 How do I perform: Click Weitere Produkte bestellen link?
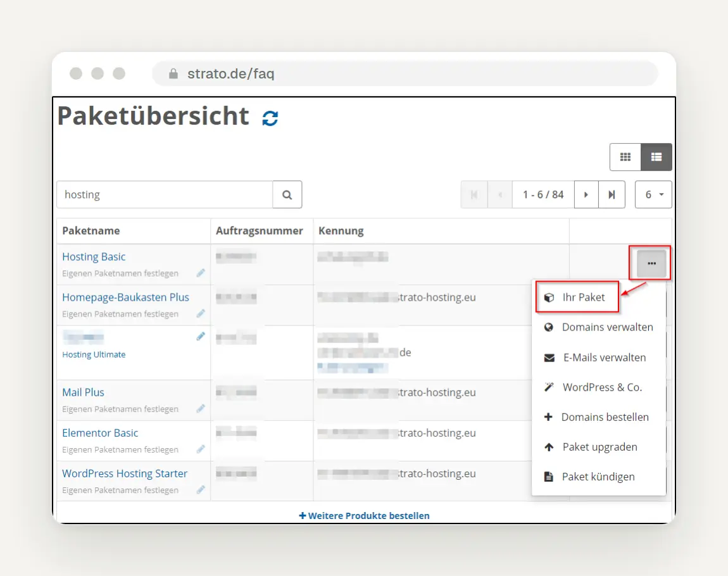point(365,516)
